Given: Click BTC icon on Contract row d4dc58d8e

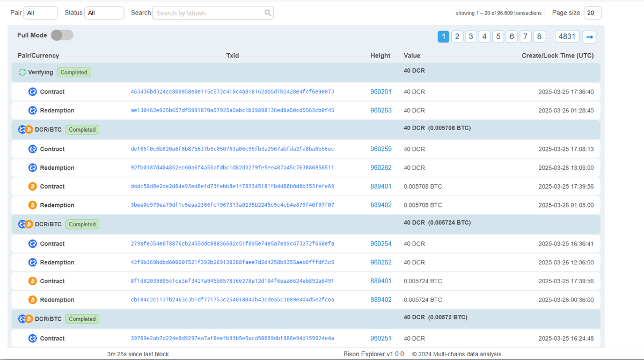Looking at the screenshot, I should pos(32,186).
